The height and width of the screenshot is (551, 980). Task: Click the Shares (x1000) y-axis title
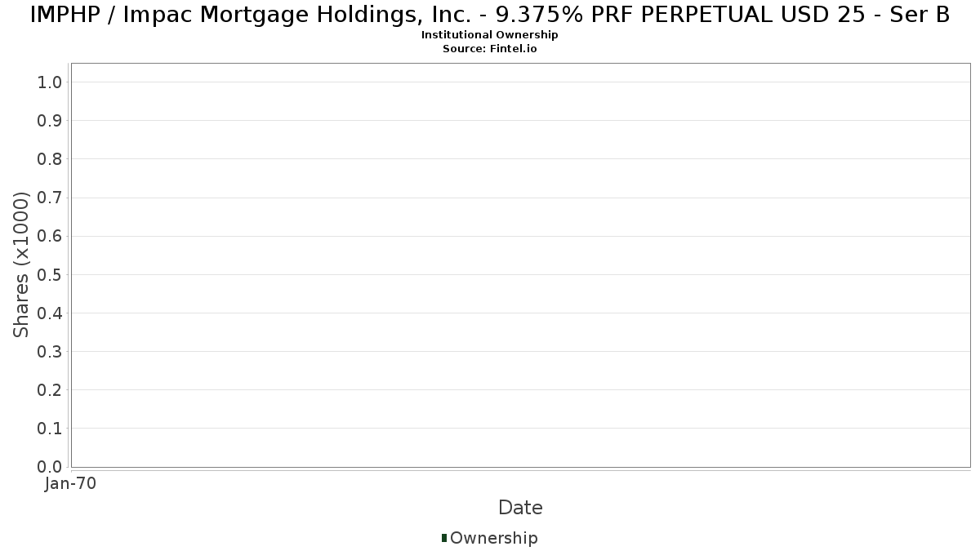click(21, 264)
